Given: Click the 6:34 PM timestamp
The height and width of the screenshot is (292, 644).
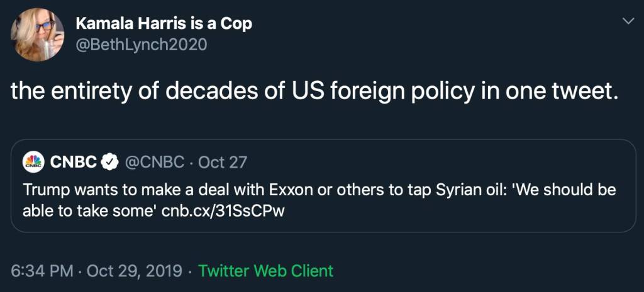Looking at the screenshot, I should (x=40, y=271).
